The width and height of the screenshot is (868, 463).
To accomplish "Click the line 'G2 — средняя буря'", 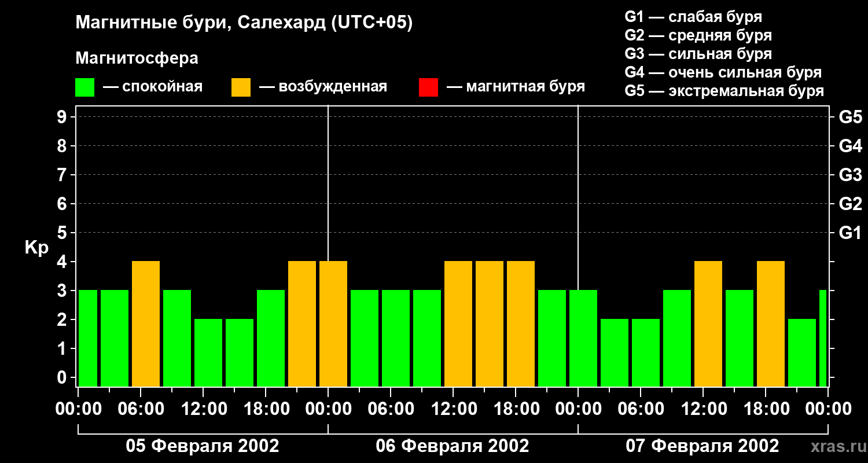I will coord(698,35).
